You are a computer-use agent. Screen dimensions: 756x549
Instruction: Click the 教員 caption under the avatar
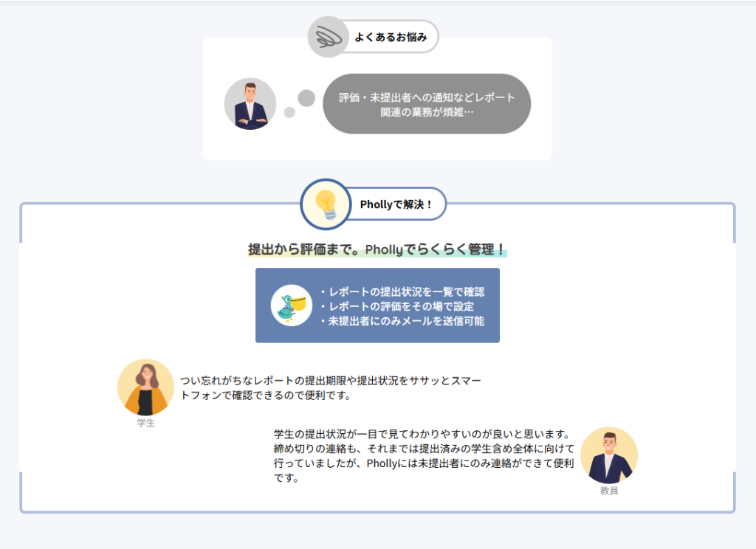pyautogui.click(x=609, y=491)
